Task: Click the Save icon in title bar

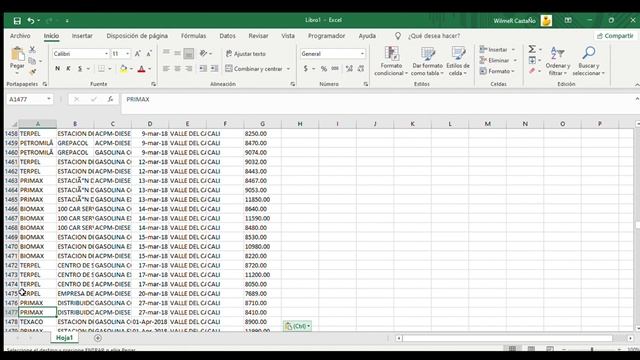Action: [17, 20]
